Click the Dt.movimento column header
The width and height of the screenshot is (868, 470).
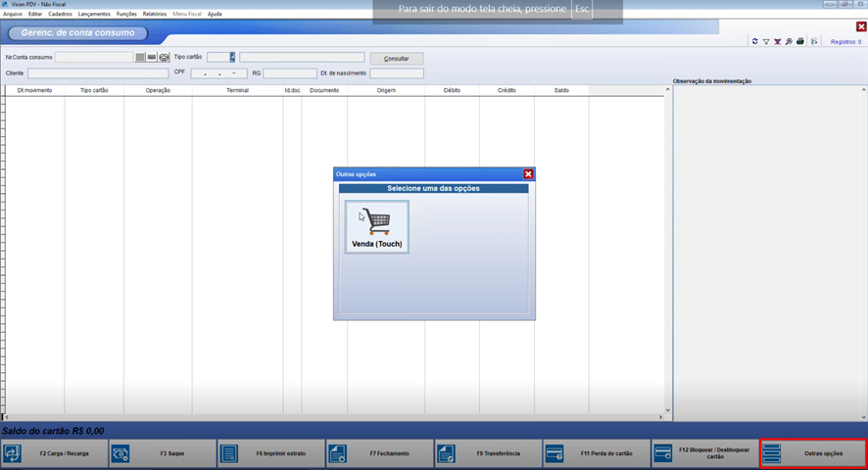point(35,90)
